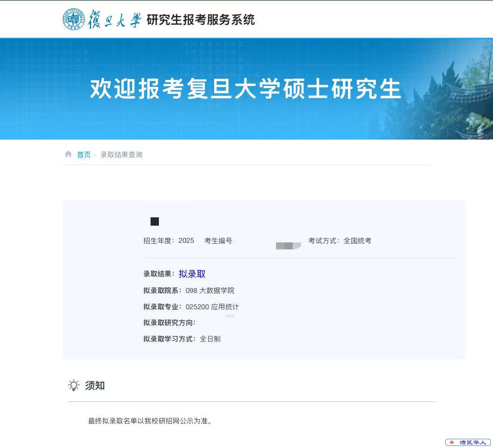Click the 最终拟录取名单以我校研招网公示为准 notice text

(150, 421)
